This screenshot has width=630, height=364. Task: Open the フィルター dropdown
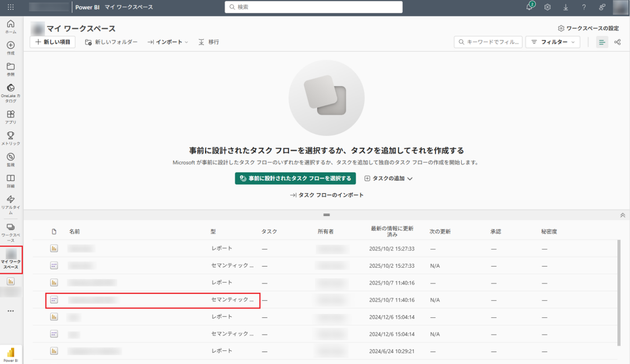pos(553,42)
